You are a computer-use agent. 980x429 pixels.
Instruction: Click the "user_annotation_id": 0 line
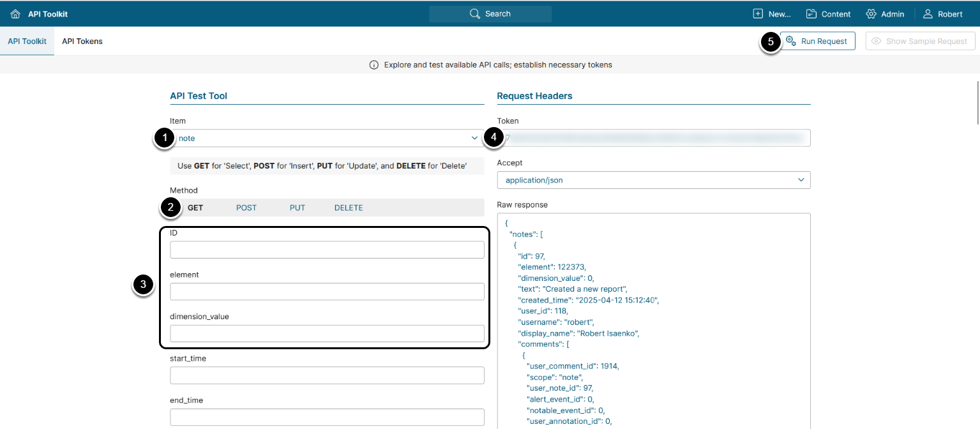point(569,421)
